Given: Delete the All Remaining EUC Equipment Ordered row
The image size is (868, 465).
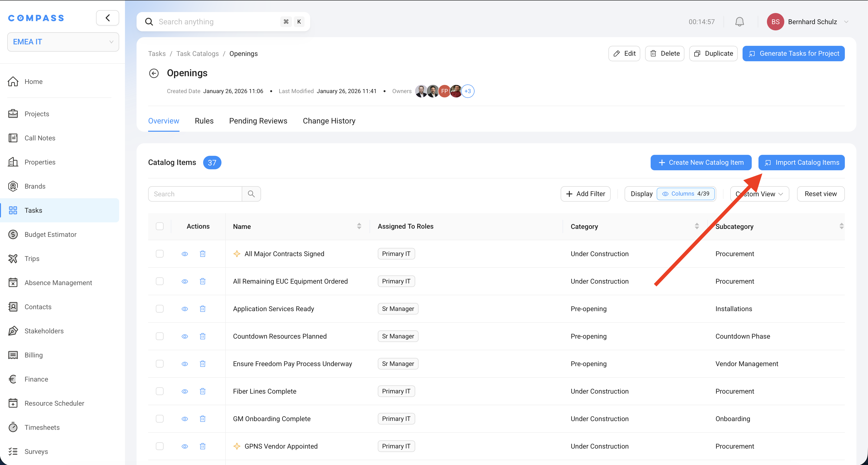Looking at the screenshot, I should click(202, 281).
